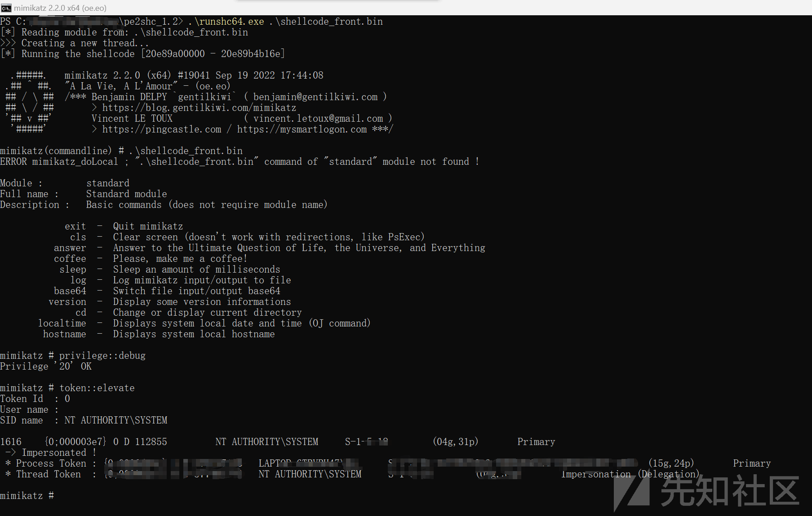Click the blog.gentilkiwi.com/mimikatz URL
The image size is (812, 516).
click(x=199, y=108)
